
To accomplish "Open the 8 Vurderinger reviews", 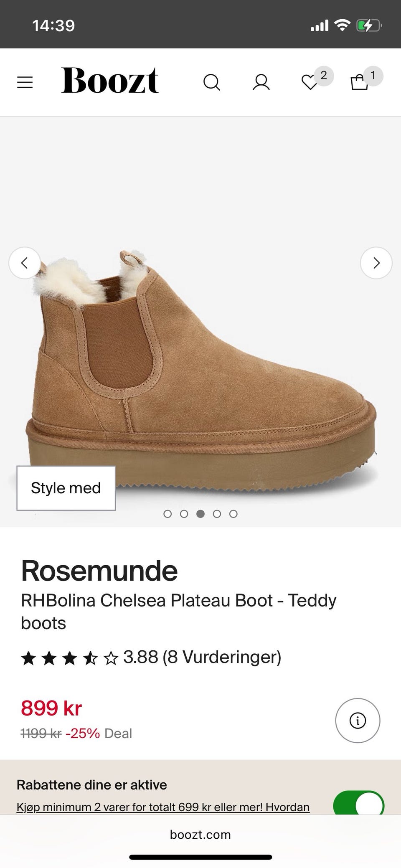I will 221,657.
